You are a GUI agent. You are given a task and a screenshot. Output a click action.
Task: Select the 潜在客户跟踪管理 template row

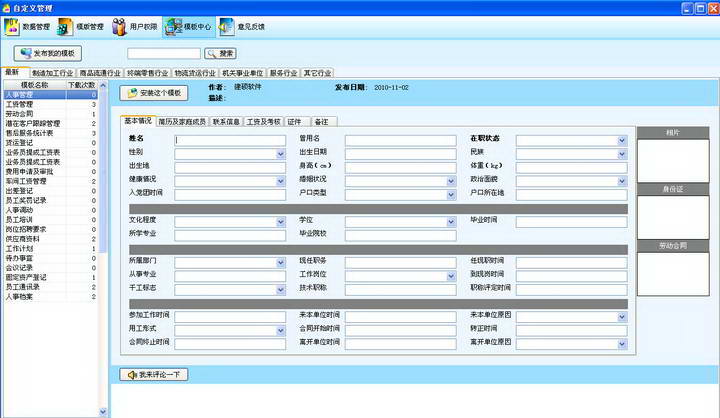click(51, 124)
